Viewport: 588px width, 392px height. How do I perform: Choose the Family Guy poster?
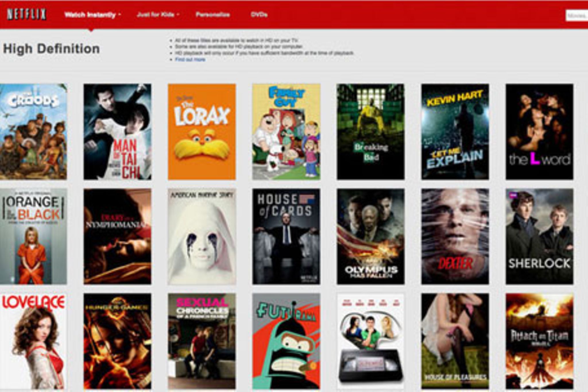286,131
